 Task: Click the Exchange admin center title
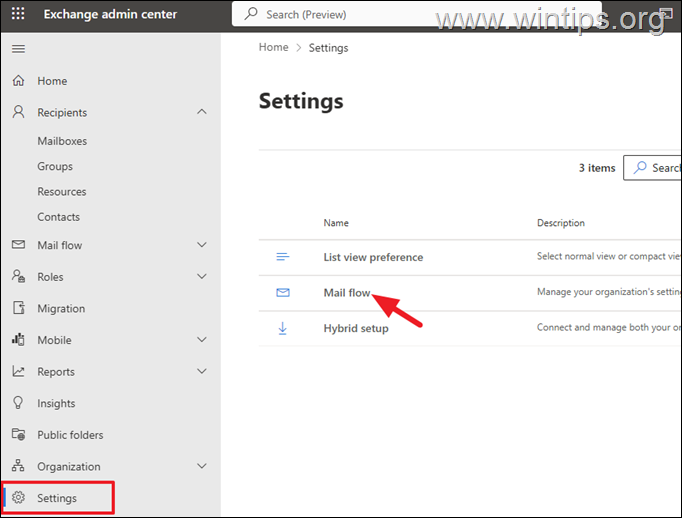click(110, 14)
